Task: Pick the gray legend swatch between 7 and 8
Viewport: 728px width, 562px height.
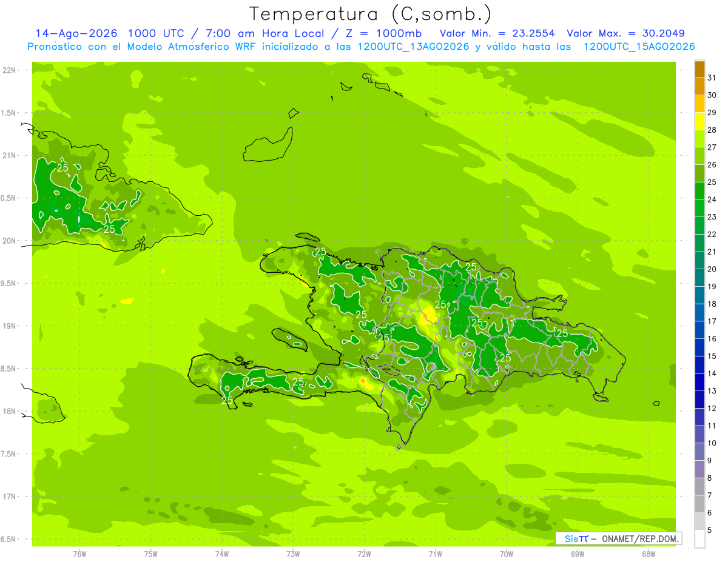Action: point(699,487)
